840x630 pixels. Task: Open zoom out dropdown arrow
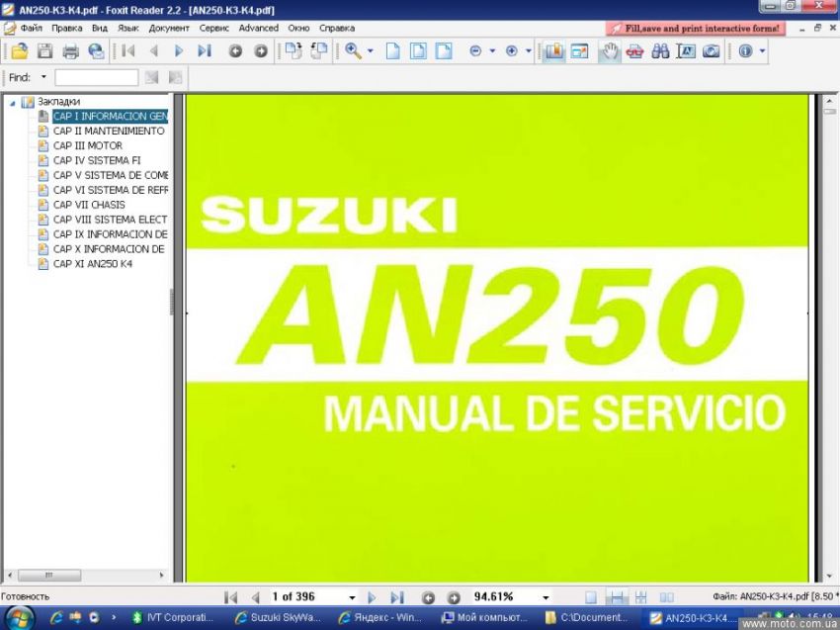[492, 51]
